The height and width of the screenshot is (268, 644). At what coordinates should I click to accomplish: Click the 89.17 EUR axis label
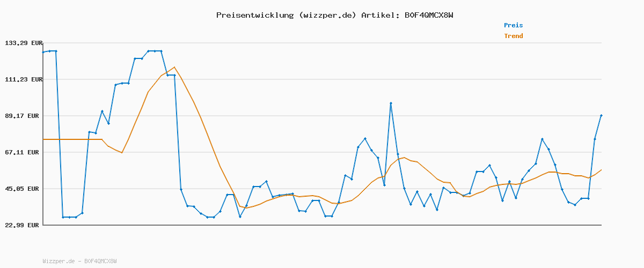(x=23, y=116)
